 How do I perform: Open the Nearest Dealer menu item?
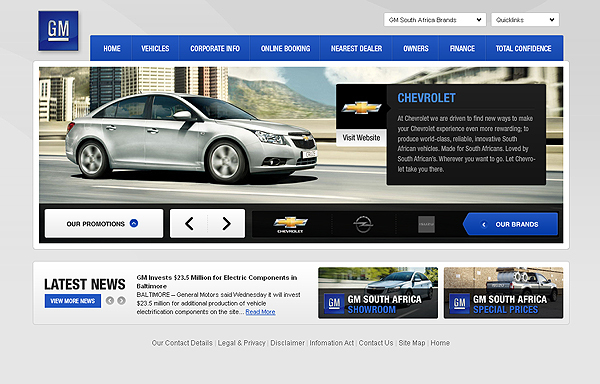[356, 49]
